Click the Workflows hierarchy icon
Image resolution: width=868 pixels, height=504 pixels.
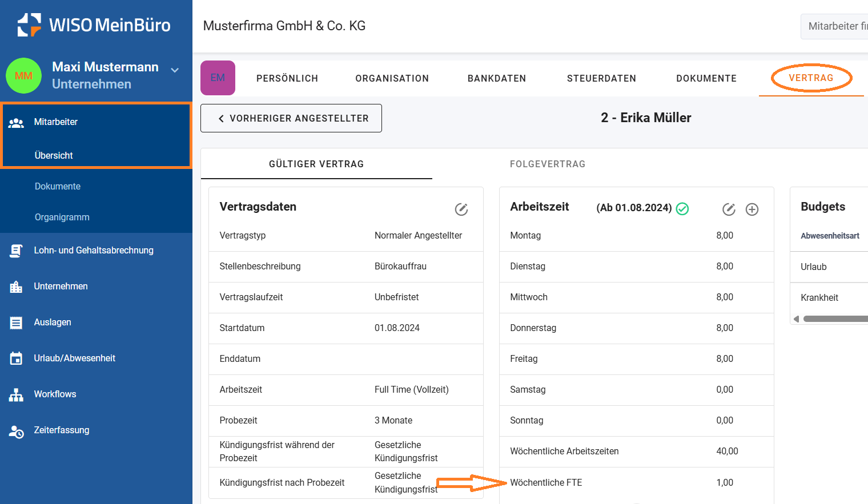(x=16, y=394)
